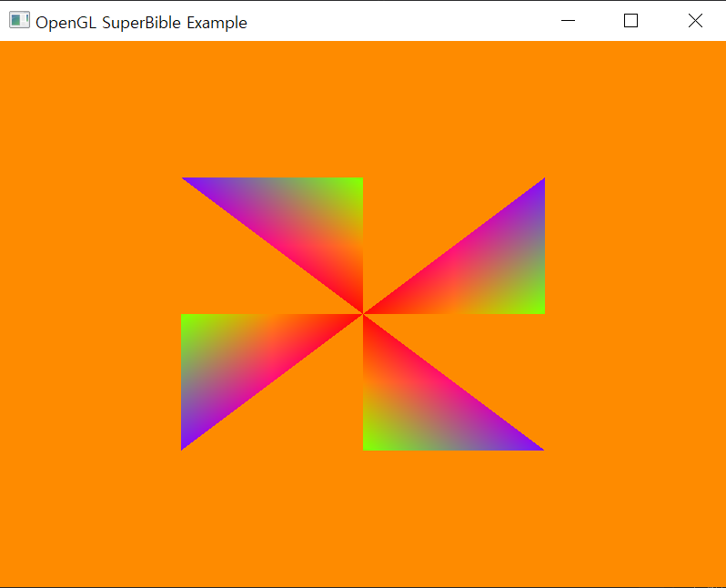726x588 pixels.
Task: Close the OpenGL SuperBible Example window
Action: coord(695,20)
